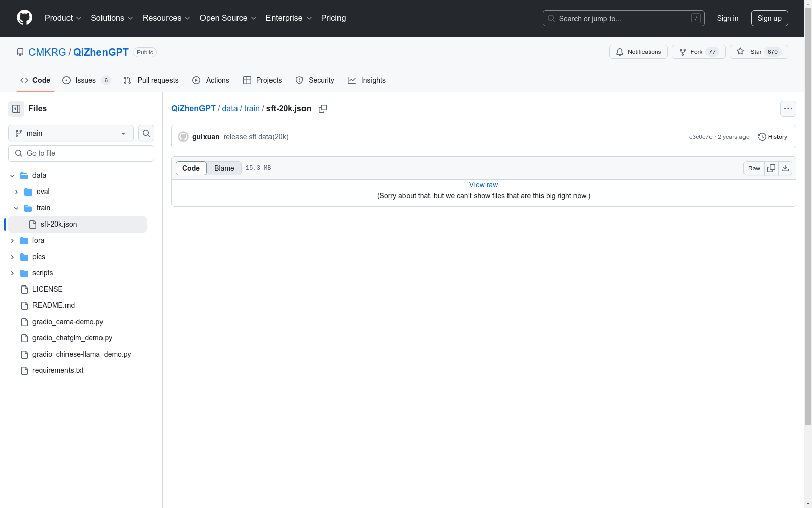Select sft-20k.json in the file tree
This screenshot has height=508, width=812.
tap(78, 224)
